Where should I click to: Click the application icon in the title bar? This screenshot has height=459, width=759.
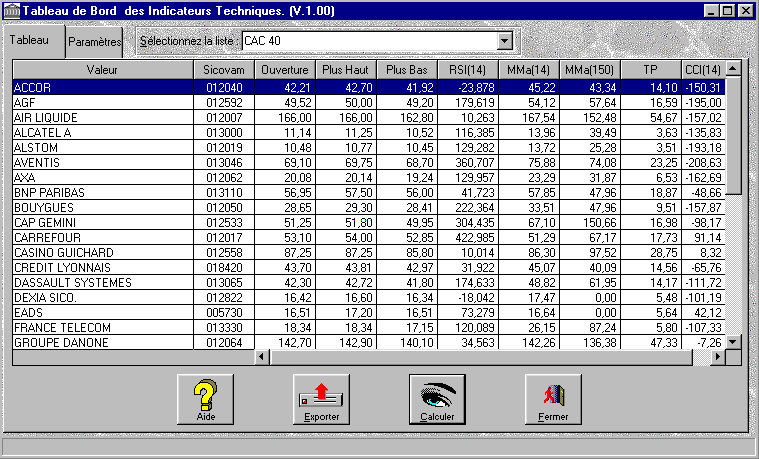coord(12,11)
